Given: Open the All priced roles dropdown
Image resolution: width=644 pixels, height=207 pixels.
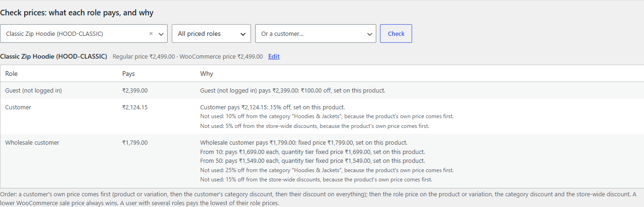Looking at the screenshot, I should [x=211, y=33].
